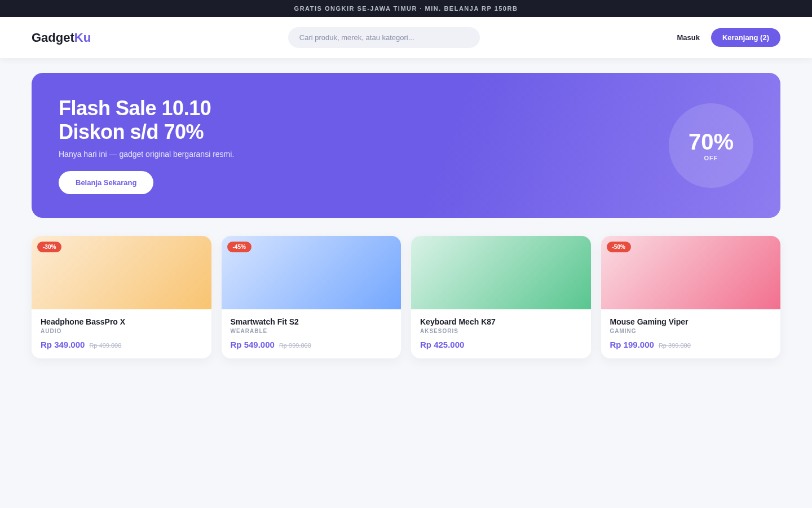Open the Masuk login link
812x508 pixels.
pos(688,38)
